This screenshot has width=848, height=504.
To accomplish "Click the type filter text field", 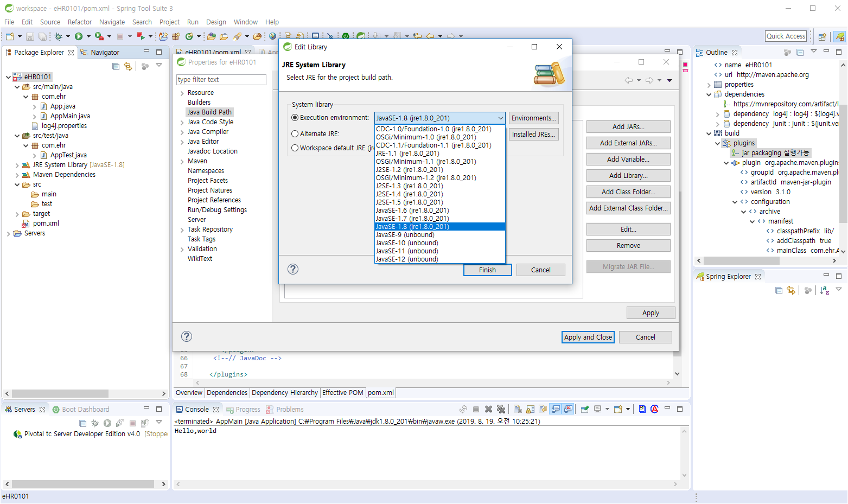I will [x=221, y=80].
